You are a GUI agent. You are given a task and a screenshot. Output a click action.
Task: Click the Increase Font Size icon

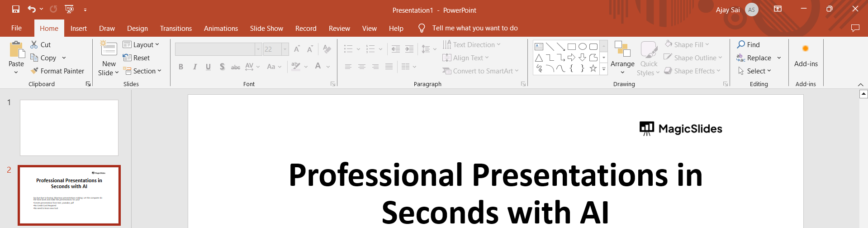(x=297, y=49)
